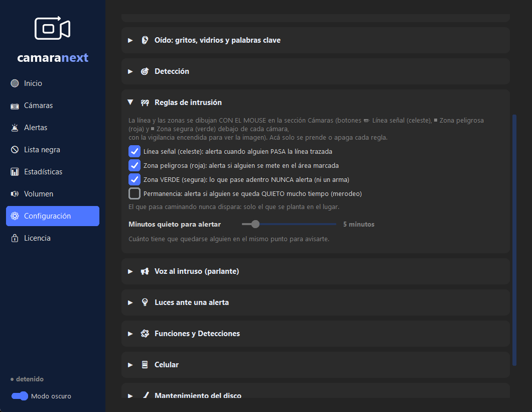Click the 'camaranext' brand name
Screen dimensions: 532x412
pos(53,58)
